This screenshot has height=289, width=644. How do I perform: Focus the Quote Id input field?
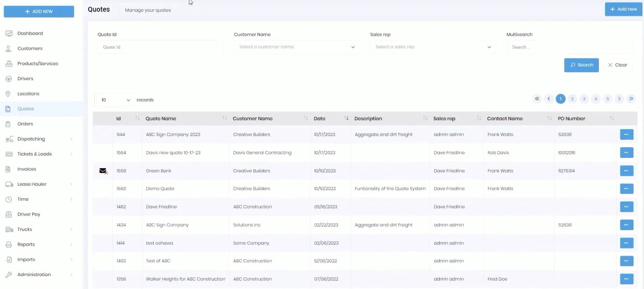pos(160,47)
